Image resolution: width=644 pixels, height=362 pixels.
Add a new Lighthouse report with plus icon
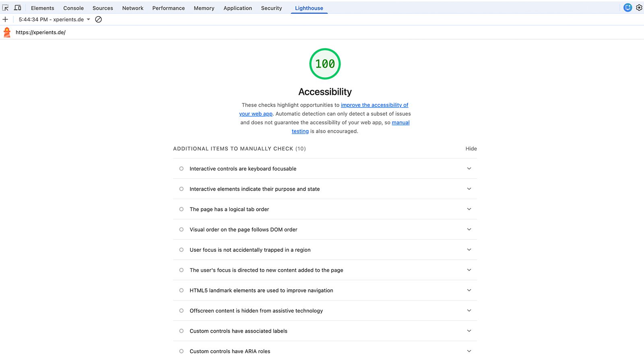tap(5, 19)
